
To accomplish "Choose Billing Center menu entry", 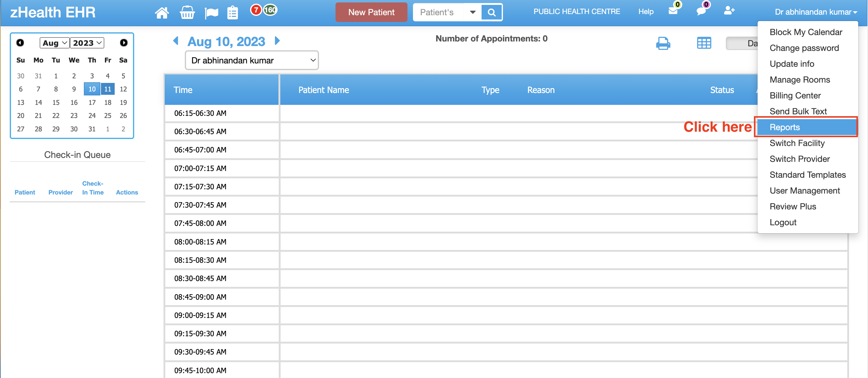I will pos(795,95).
